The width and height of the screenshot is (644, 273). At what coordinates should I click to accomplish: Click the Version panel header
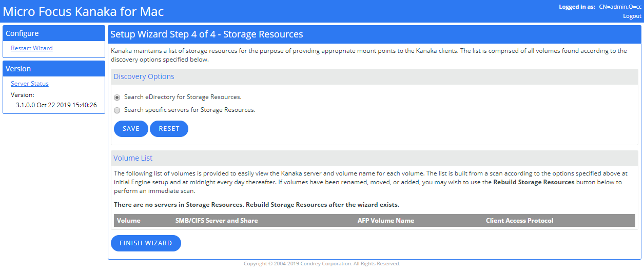(x=18, y=69)
